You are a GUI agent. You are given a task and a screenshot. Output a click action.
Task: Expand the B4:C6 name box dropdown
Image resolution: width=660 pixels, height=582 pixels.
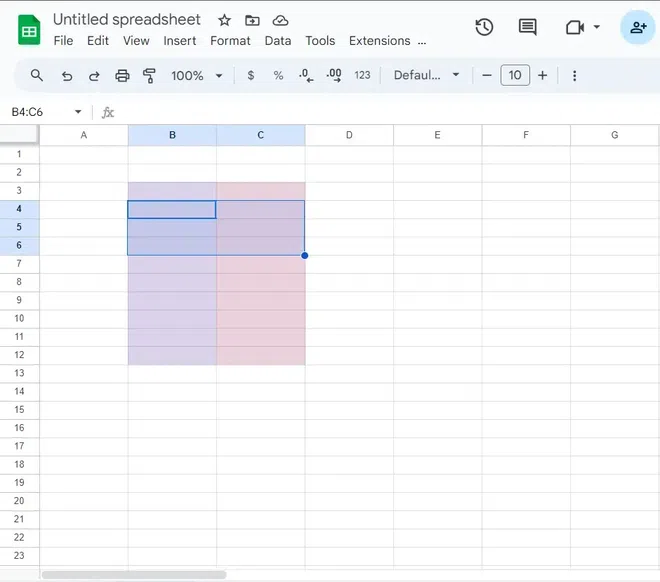78,112
